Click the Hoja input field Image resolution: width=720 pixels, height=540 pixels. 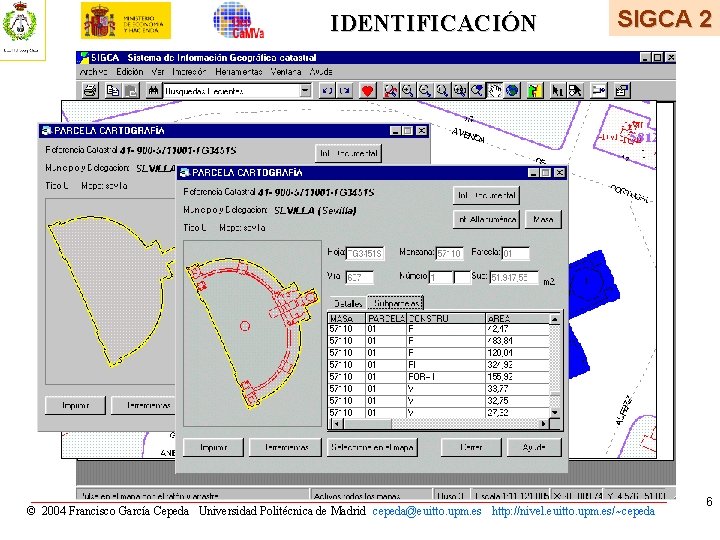pyautogui.click(x=365, y=253)
